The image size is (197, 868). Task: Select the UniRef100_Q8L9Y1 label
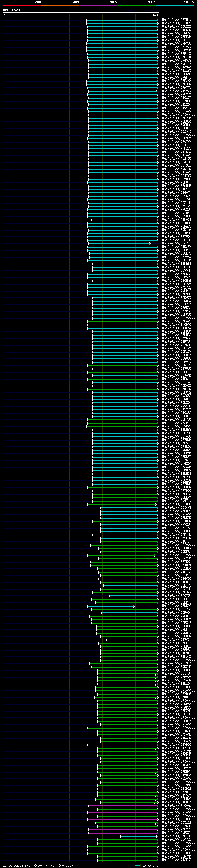click(x=177, y=139)
